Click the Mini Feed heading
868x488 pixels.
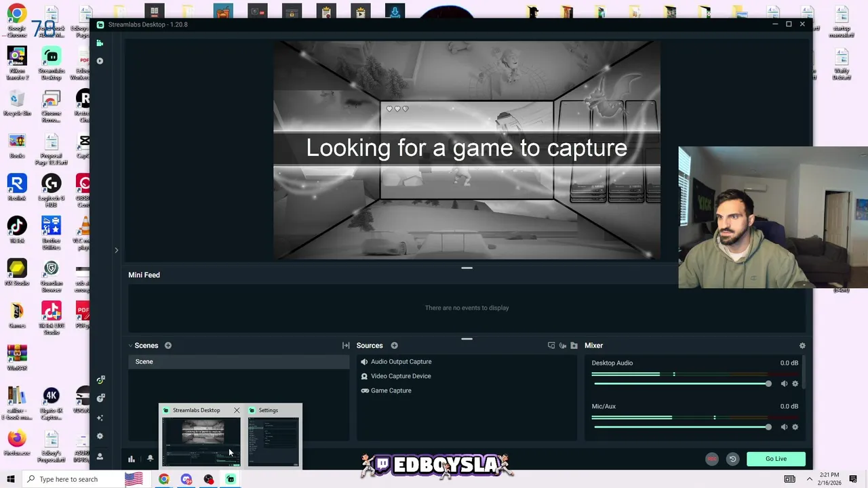coord(144,275)
